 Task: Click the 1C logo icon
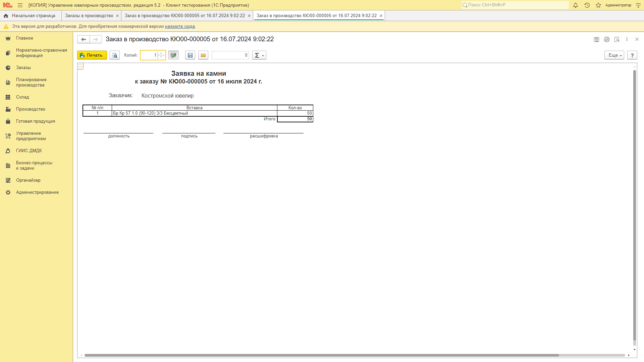(7, 5)
